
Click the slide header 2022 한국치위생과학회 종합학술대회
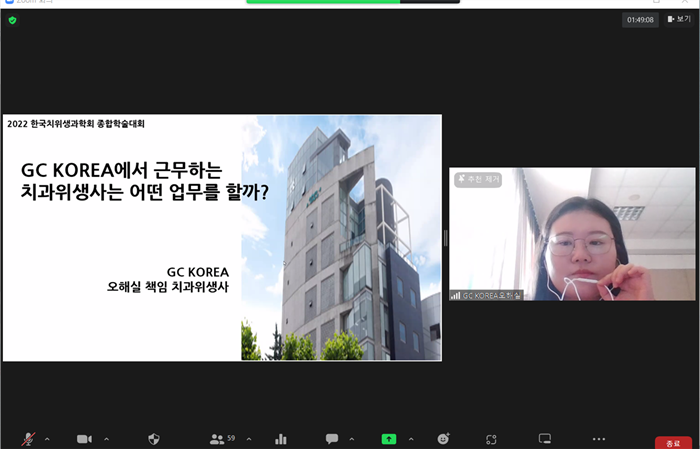point(76,124)
